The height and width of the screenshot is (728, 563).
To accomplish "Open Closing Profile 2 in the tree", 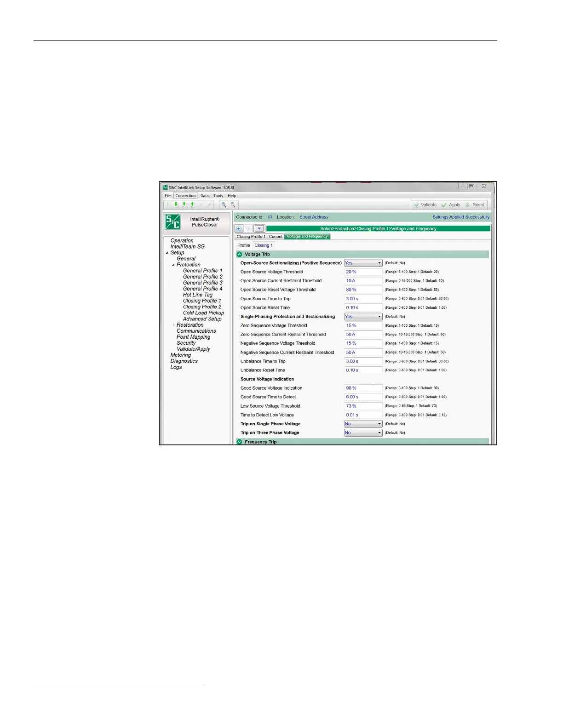I will [202, 307].
